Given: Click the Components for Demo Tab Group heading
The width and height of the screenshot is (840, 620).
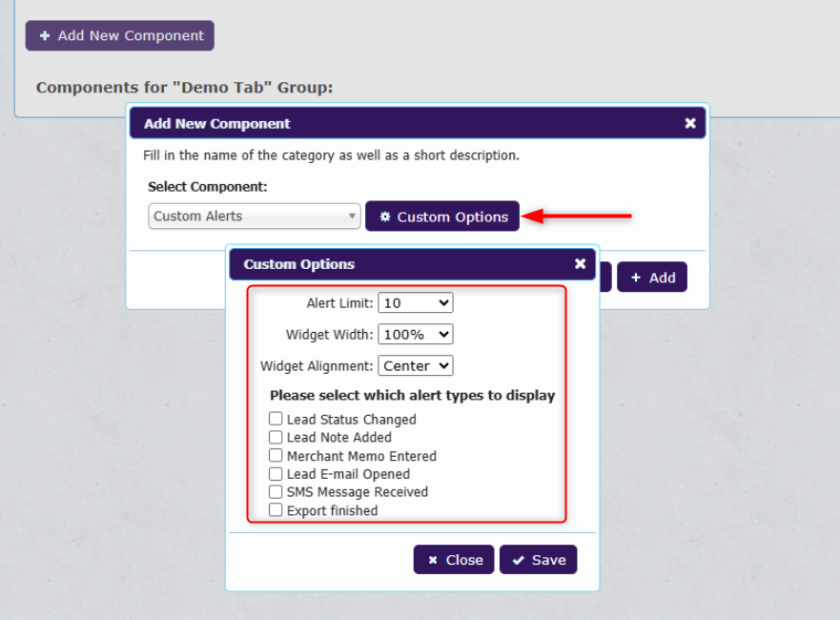Looking at the screenshot, I should coord(185,88).
